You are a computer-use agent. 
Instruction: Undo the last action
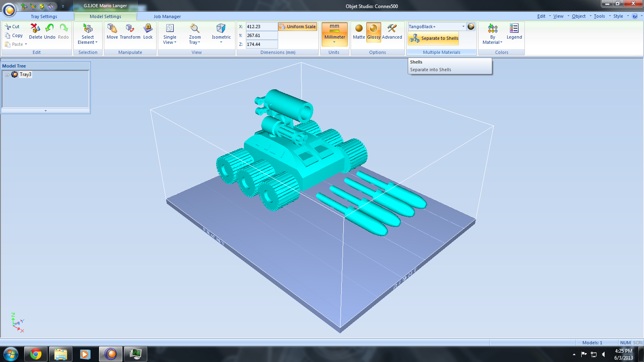50,31
